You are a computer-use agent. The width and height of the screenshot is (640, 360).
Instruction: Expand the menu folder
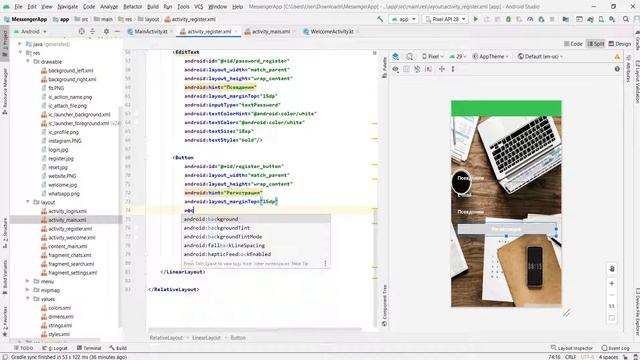(x=28, y=281)
